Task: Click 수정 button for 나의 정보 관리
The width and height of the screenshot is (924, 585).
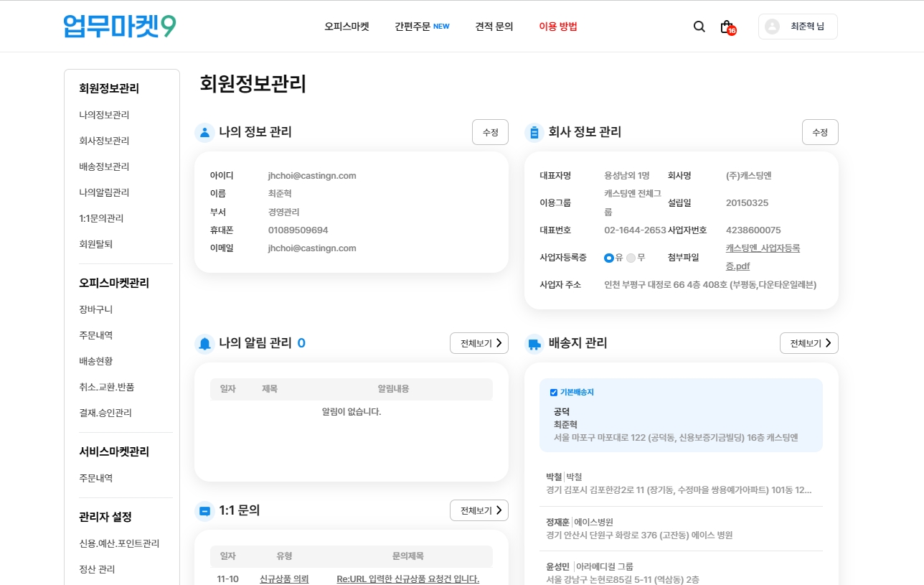Action: point(490,132)
